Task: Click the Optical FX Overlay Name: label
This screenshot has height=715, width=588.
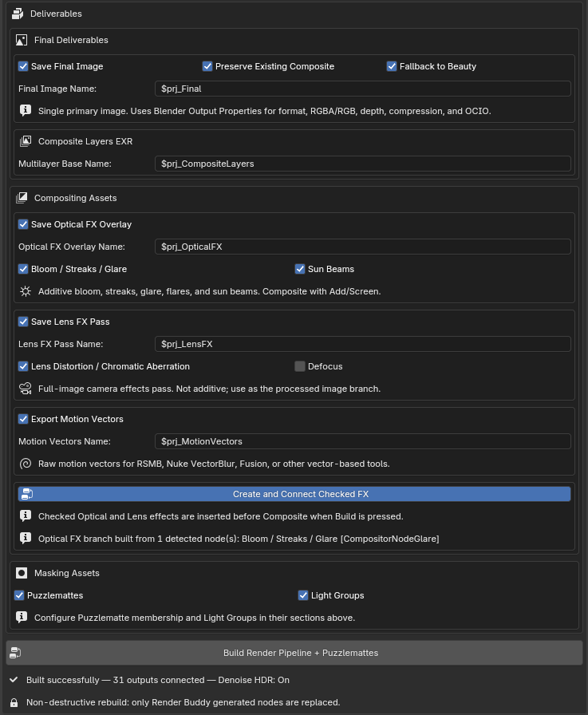Action: pos(72,247)
